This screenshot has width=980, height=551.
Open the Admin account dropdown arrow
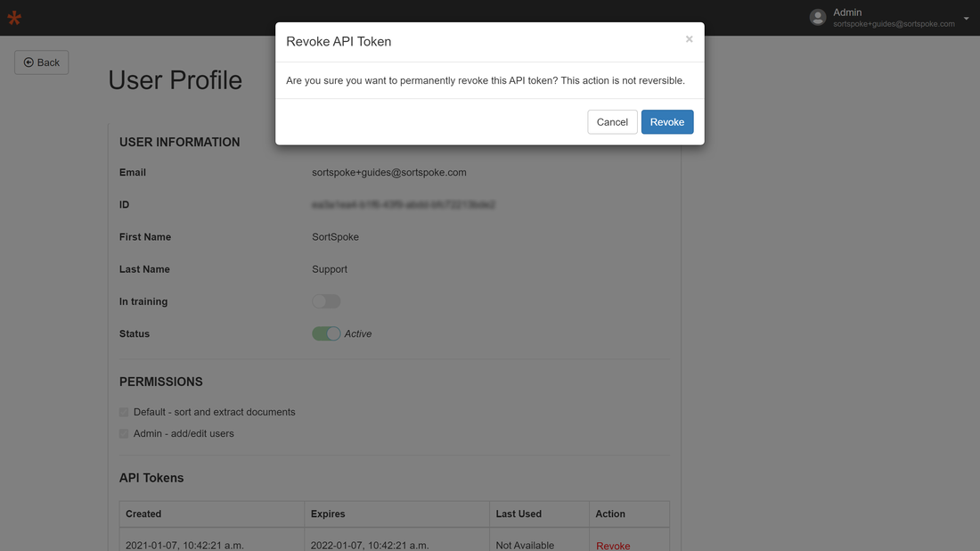point(967,18)
